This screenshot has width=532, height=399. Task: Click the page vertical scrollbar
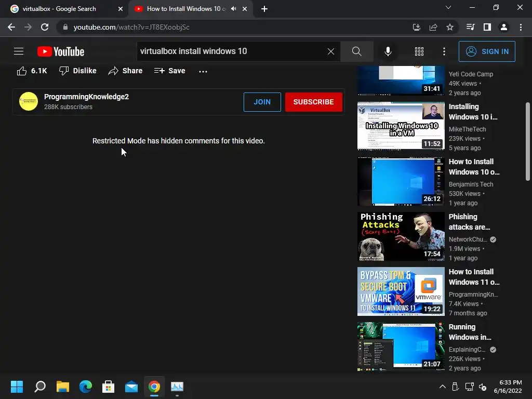(x=528, y=141)
